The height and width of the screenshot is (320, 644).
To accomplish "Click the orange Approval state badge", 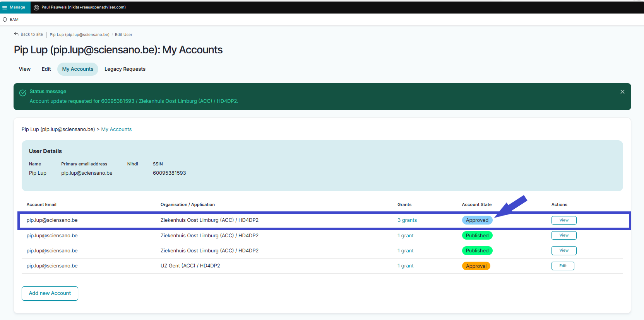I will click(x=476, y=266).
